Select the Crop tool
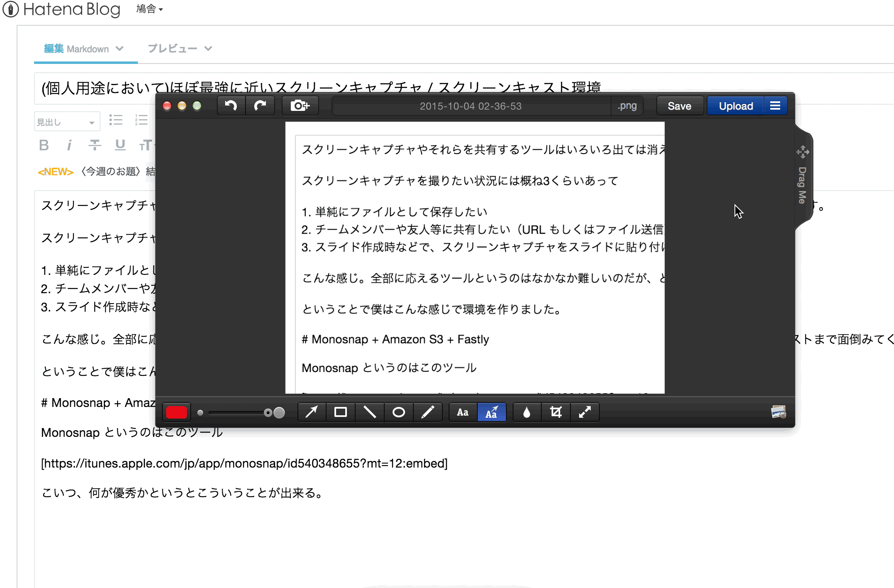 tap(556, 412)
